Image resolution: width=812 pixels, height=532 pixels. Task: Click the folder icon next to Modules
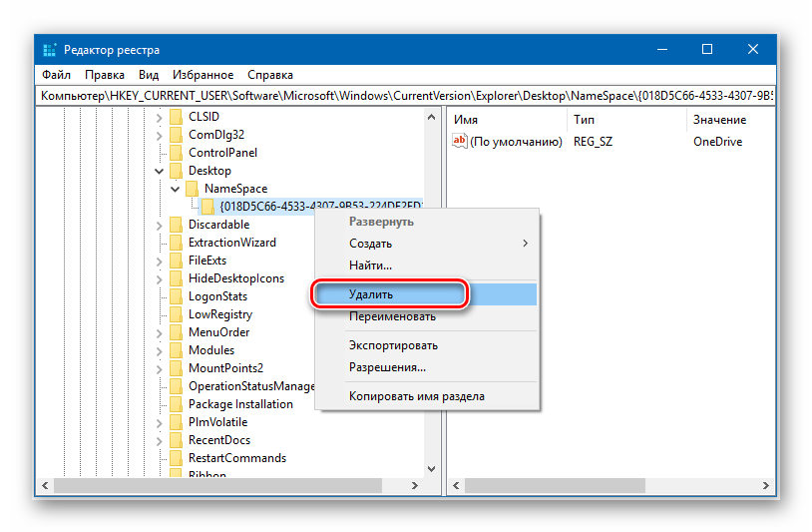click(176, 350)
